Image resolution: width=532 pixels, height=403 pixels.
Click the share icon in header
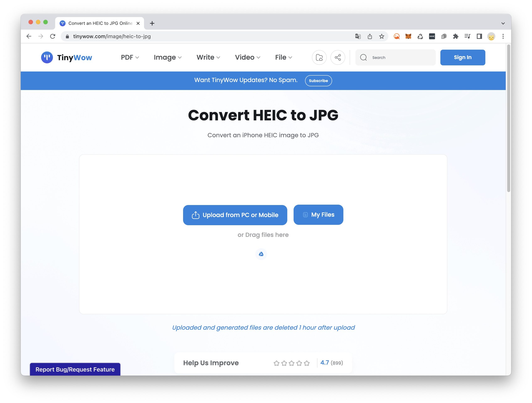coord(338,58)
